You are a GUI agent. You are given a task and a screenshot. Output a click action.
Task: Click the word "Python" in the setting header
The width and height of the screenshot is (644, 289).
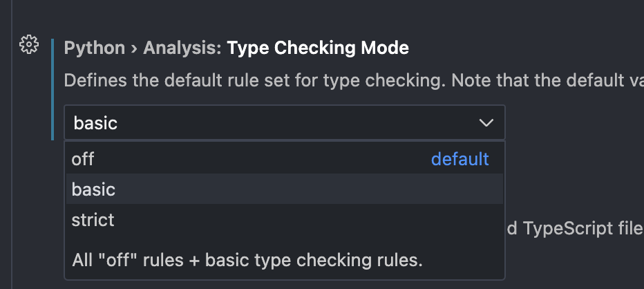(94, 48)
